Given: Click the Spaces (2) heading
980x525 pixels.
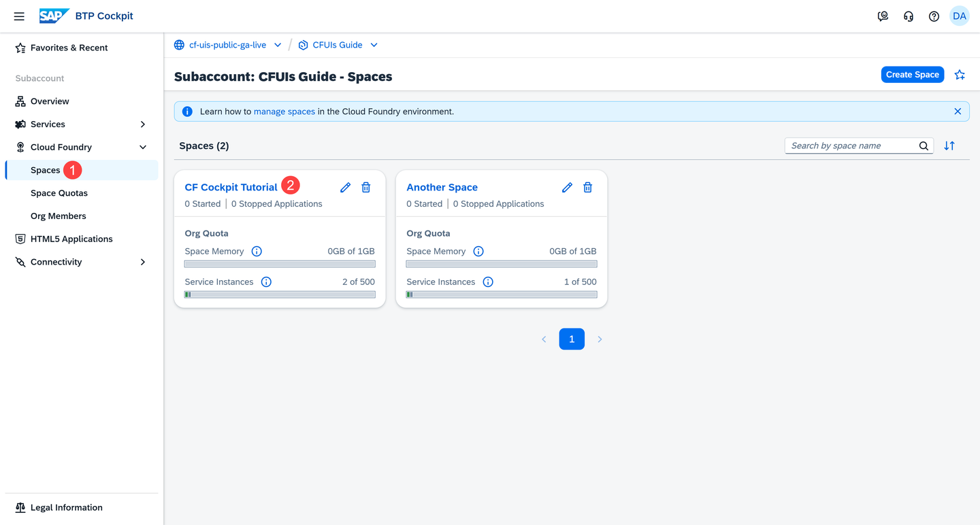Looking at the screenshot, I should click(204, 146).
